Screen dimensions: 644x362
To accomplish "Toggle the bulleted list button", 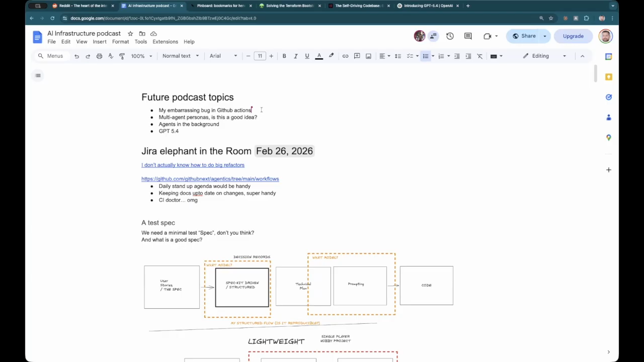I will 426,56.
